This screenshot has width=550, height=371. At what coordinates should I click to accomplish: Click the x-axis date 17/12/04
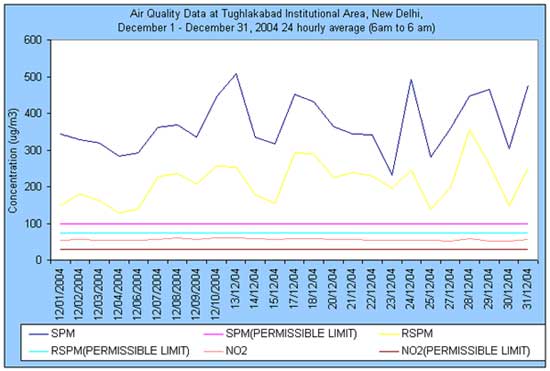[294, 289]
